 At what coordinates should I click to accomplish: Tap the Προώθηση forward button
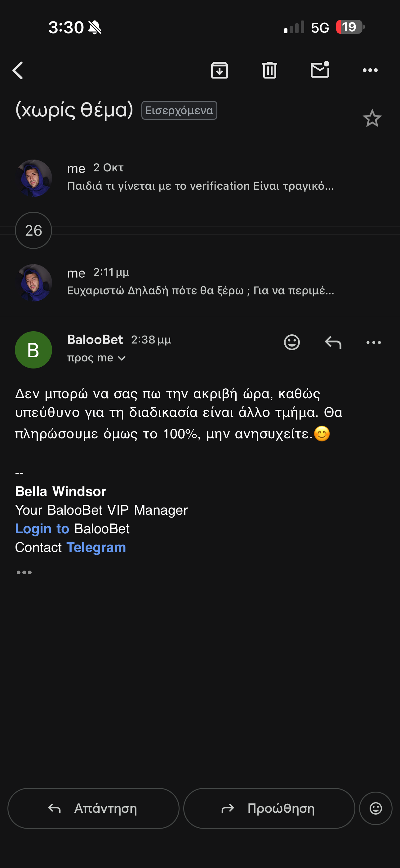pyautogui.click(x=269, y=808)
